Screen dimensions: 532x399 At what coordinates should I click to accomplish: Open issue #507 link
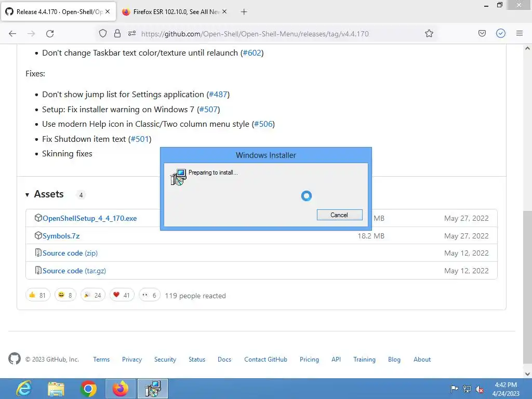tap(208, 110)
